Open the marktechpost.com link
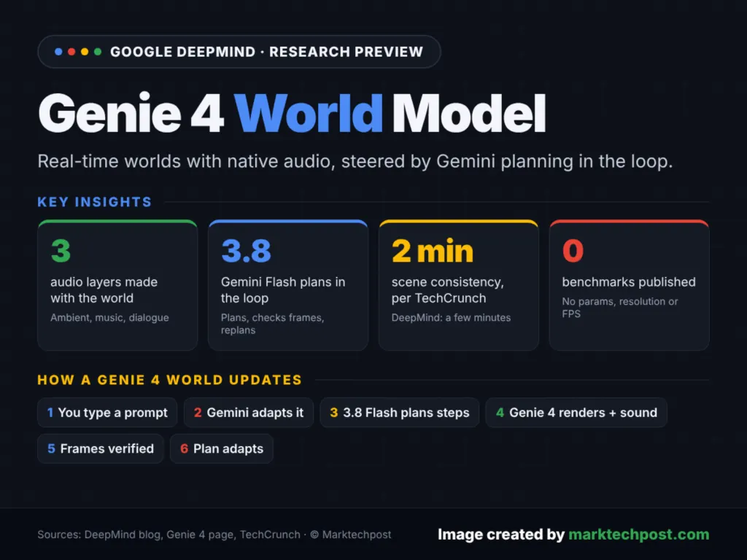The width and height of the screenshot is (747, 560). pyautogui.click(x=639, y=534)
